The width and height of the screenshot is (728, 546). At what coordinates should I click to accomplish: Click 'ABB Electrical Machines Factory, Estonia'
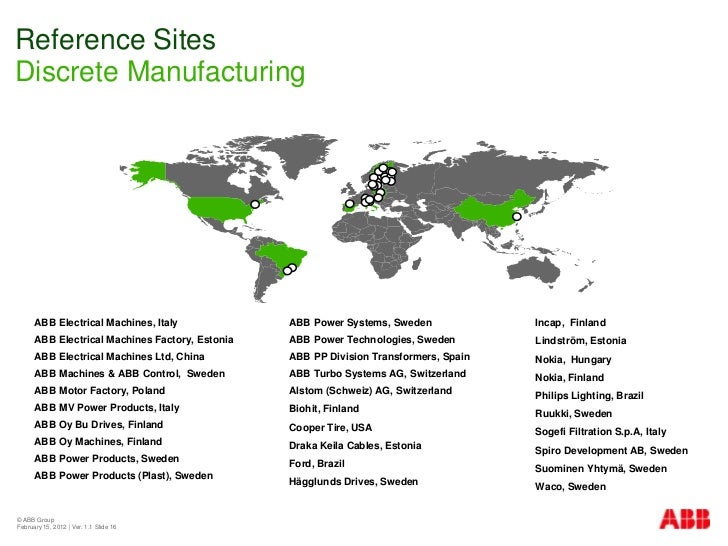(x=134, y=340)
